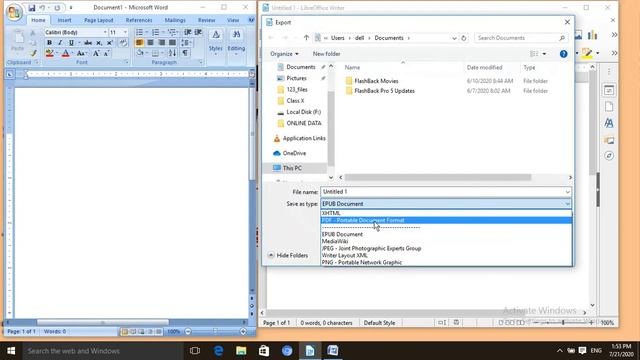This screenshot has height=360, width=640.
Task: Save the Word document from Quick Access
Action: point(32,8)
